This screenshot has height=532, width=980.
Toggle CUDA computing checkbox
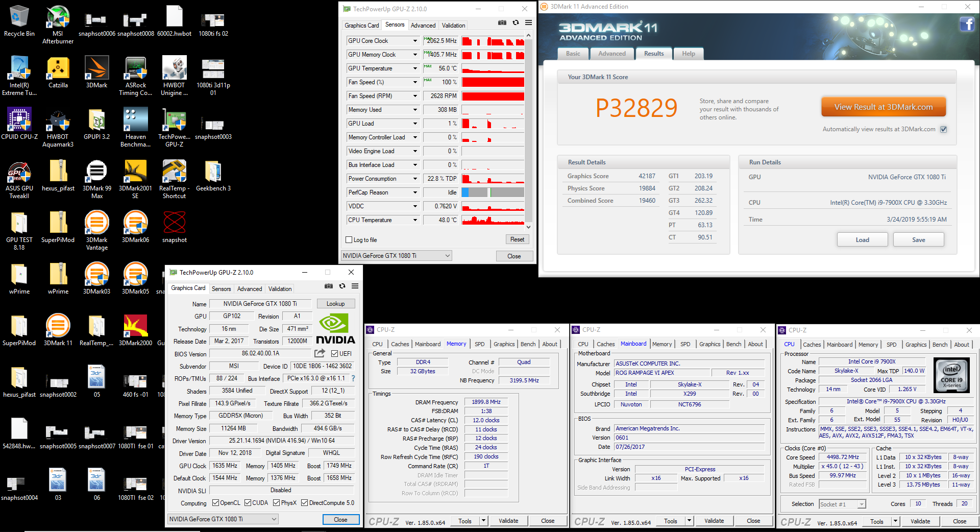click(x=248, y=503)
